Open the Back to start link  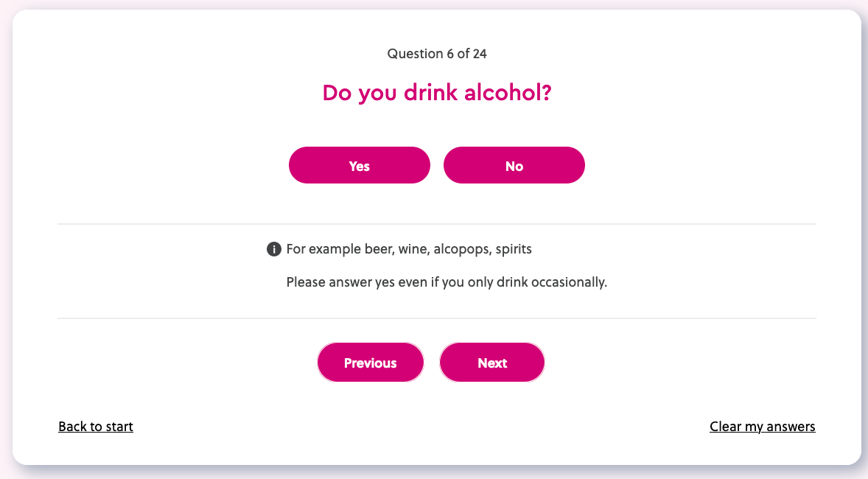click(x=96, y=427)
